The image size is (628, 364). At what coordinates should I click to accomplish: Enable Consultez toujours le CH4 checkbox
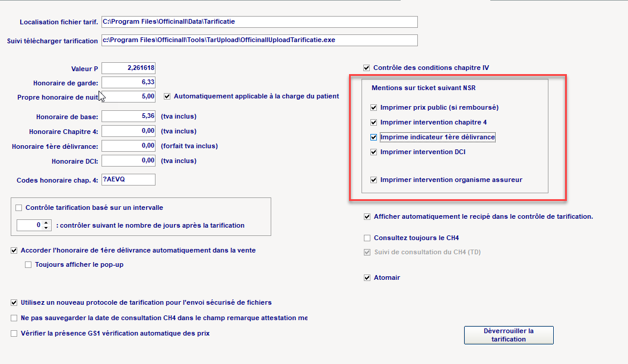367,238
